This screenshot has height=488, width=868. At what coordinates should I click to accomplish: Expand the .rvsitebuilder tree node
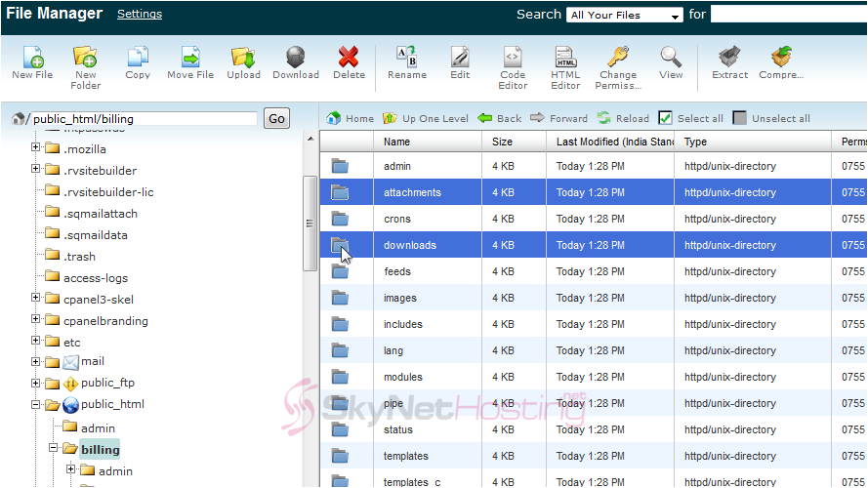pyautogui.click(x=35, y=169)
